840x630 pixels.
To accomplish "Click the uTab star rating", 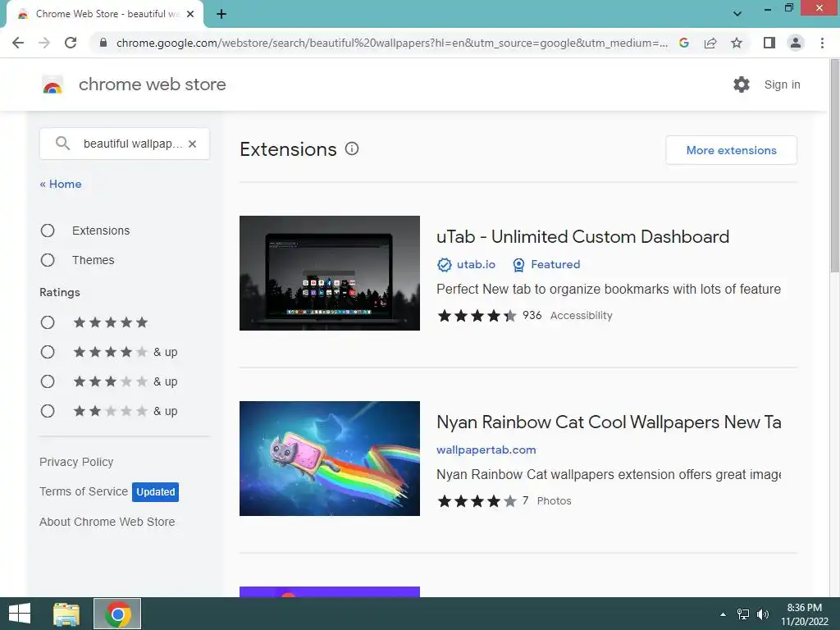I will point(477,316).
